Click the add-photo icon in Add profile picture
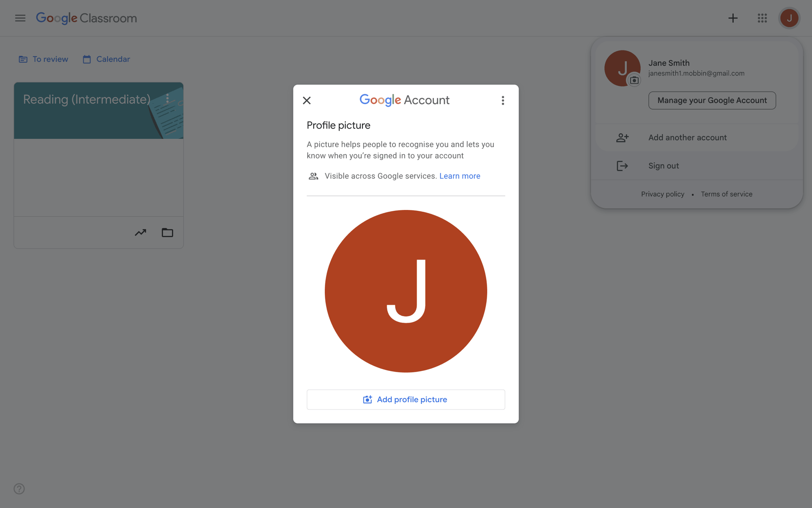Image resolution: width=812 pixels, height=508 pixels. click(x=368, y=400)
